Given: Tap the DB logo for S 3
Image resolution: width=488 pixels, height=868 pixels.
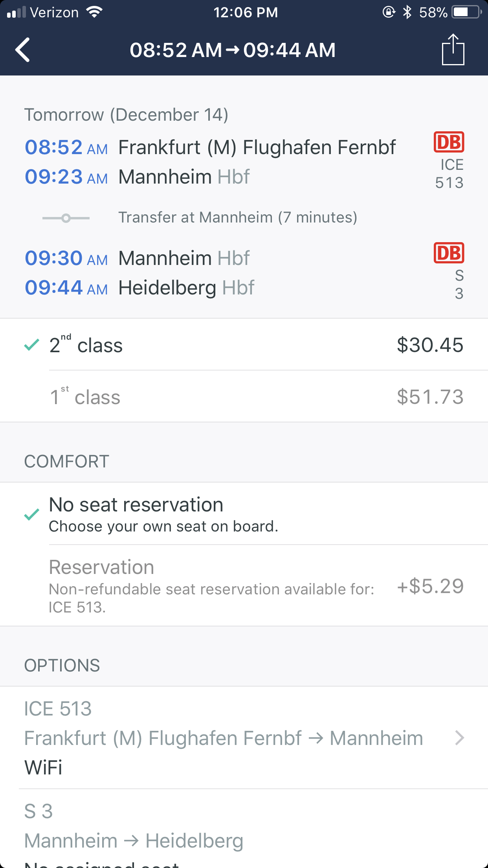Looking at the screenshot, I should (449, 253).
